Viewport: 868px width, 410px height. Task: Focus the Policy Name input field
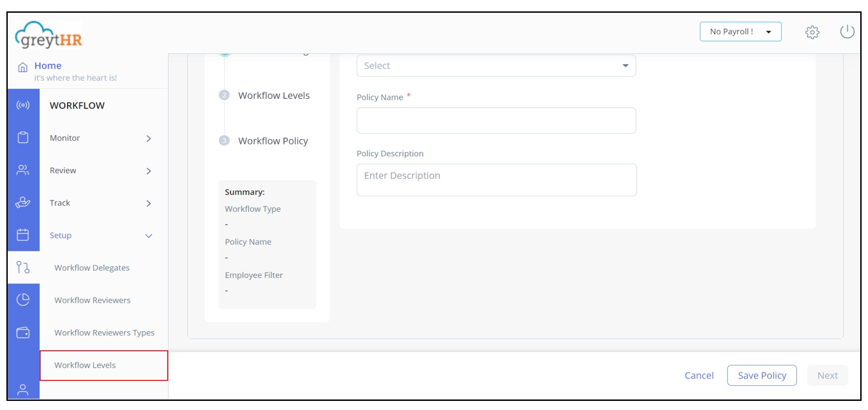coord(496,120)
